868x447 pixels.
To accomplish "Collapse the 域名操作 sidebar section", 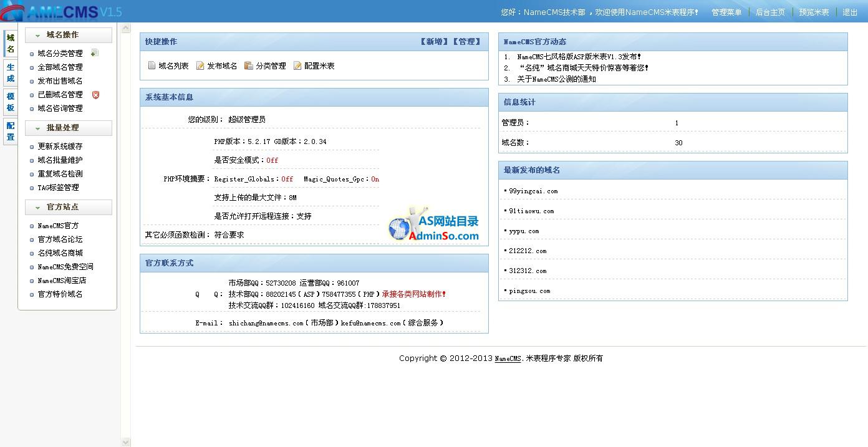I will [69, 35].
